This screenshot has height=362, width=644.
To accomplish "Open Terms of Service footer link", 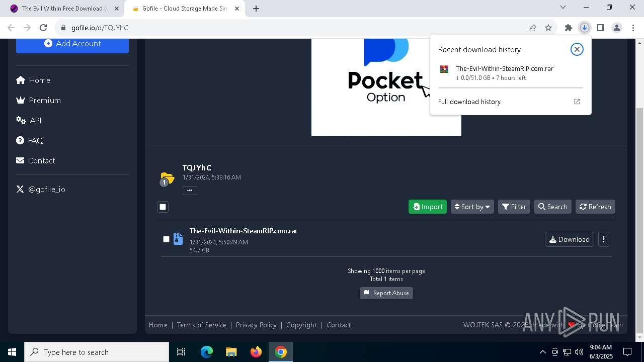I will pyautogui.click(x=202, y=325).
